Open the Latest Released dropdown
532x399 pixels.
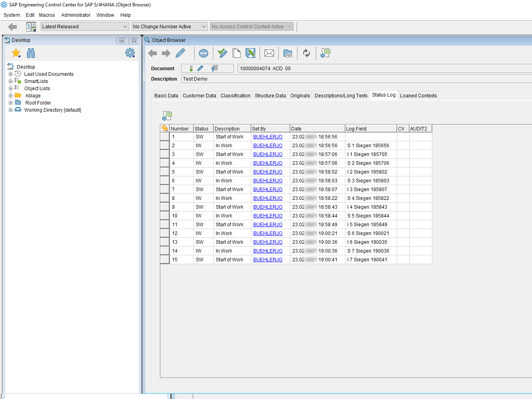[85, 27]
